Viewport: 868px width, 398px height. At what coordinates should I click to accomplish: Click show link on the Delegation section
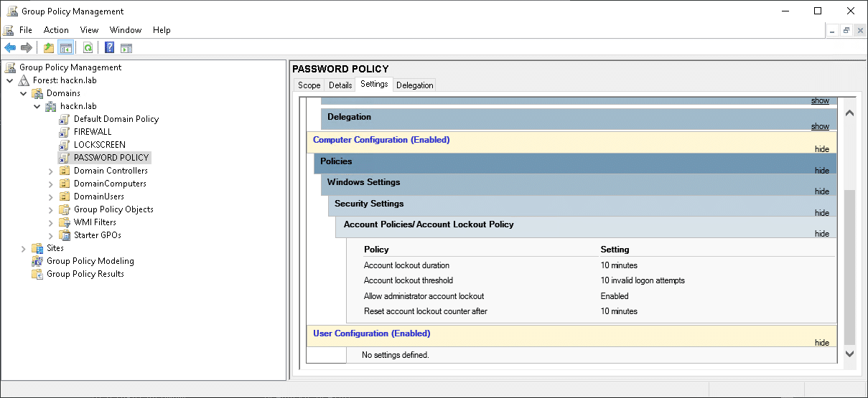coord(820,126)
